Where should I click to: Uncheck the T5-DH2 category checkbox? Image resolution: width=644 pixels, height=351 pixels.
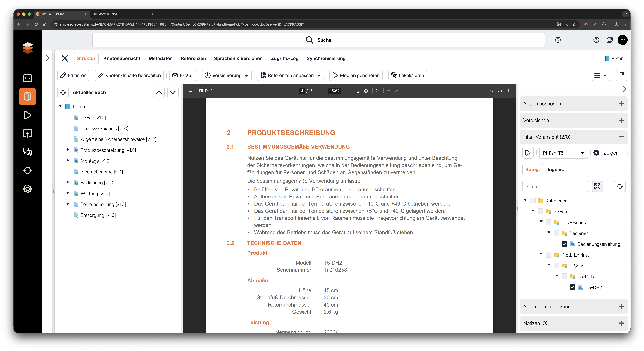[572, 287]
